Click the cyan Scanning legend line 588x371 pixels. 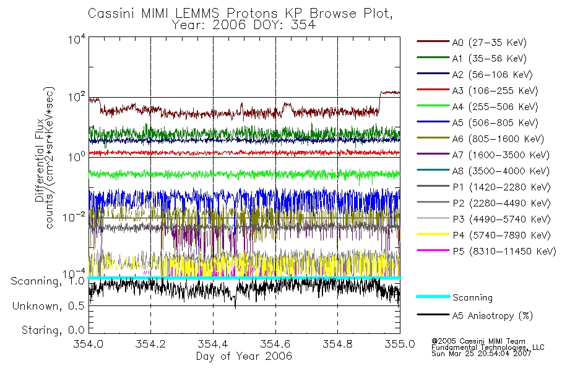tap(433, 296)
